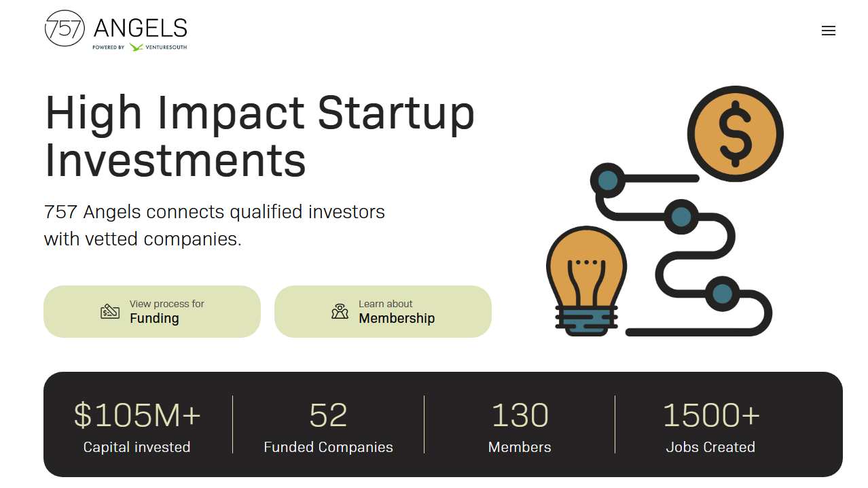Click the High Impact Startup Investments heading
The width and height of the screenshot is (868, 488).
(x=259, y=136)
